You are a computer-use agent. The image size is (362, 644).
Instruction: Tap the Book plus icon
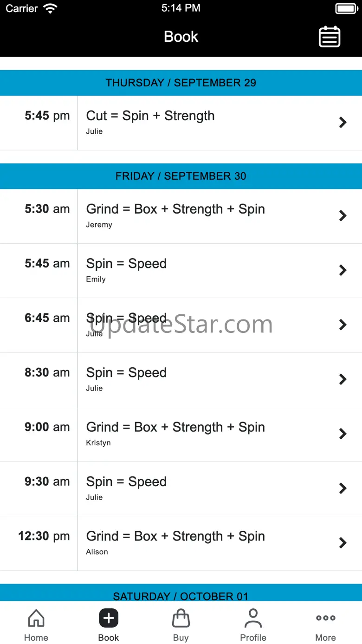[109, 618]
